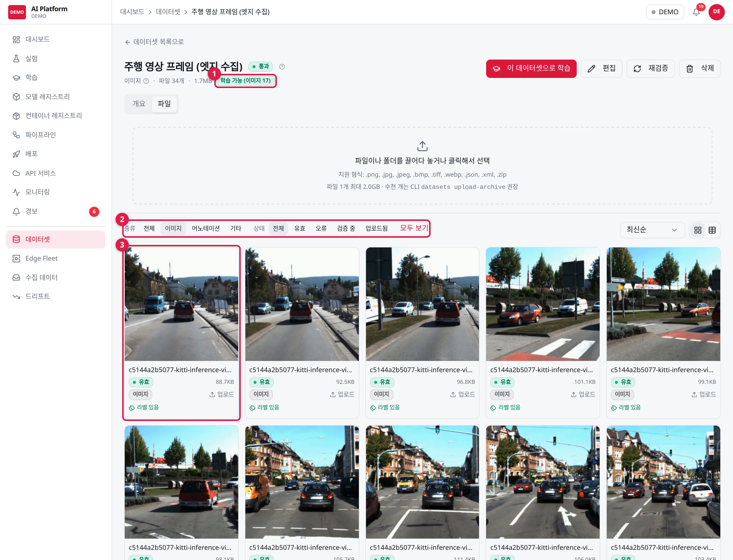Viewport: 733px width, 560px height.
Task: Open 경보 with 6 alerts in sidebar
Action: [x=56, y=211]
